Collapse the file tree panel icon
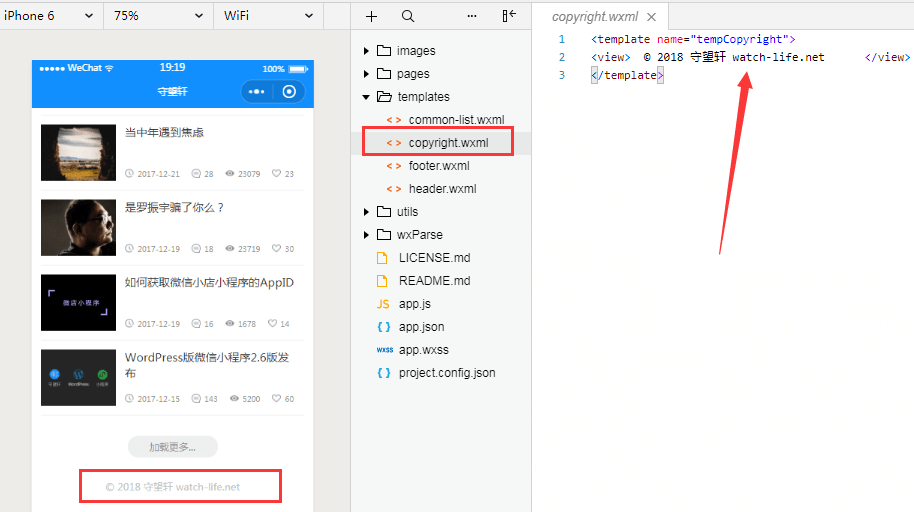 coord(509,16)
